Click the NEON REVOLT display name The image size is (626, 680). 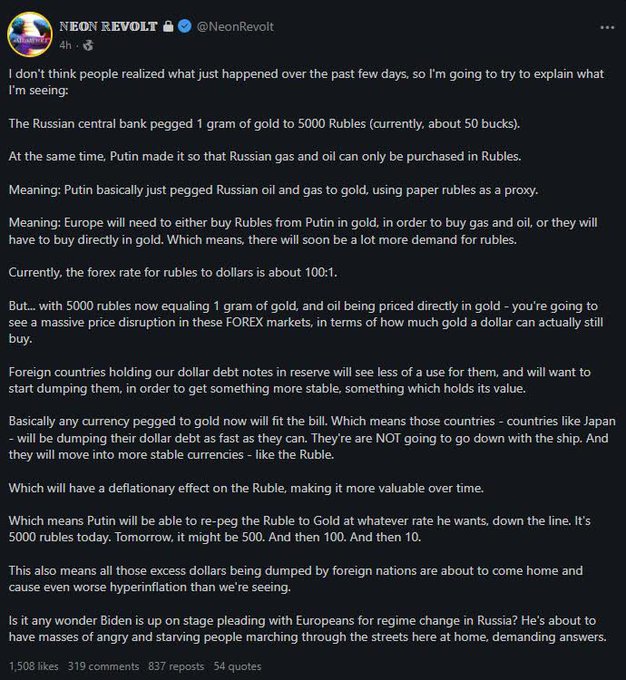[x=108, y=26]
